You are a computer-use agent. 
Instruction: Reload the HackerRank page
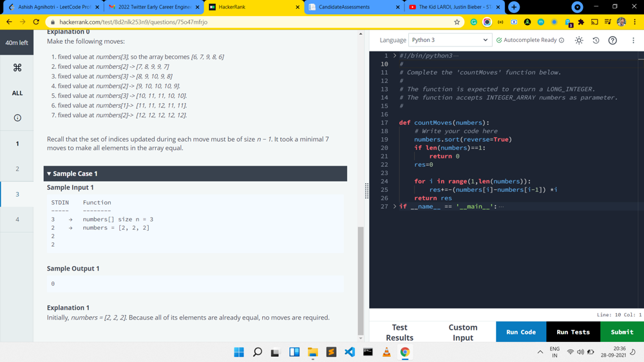[x=36, y=22]
